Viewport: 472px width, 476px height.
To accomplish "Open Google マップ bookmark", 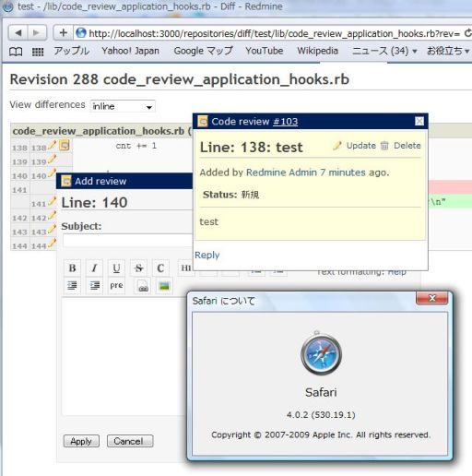I will (204, 51).
